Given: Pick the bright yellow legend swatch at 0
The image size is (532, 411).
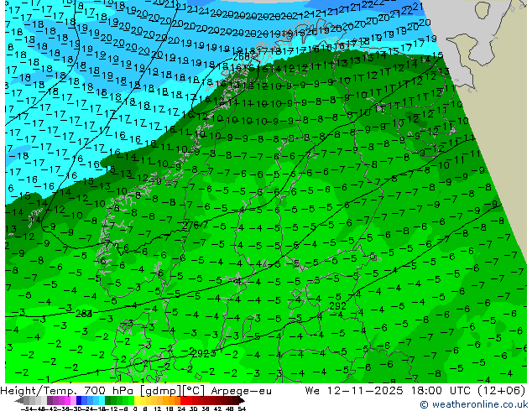Looking at the screenshot, I should coord(137,401).
